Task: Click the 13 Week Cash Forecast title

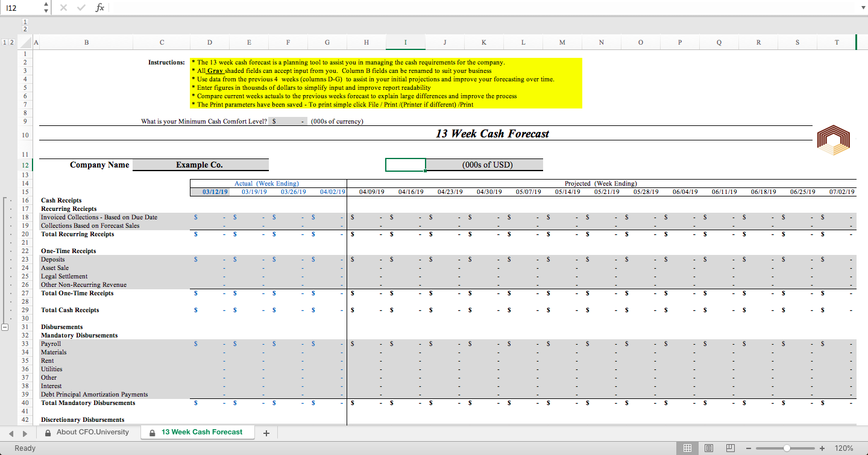Action: tap(492, 134)
